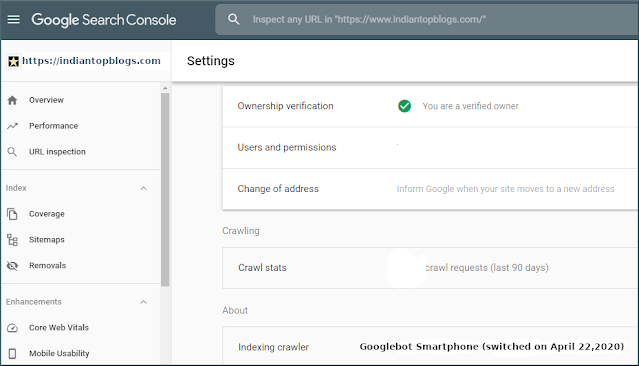This screenshot has width=639, height=366.
Task: Click 'You are a verified owner' text
Action: tap(470, 106)
